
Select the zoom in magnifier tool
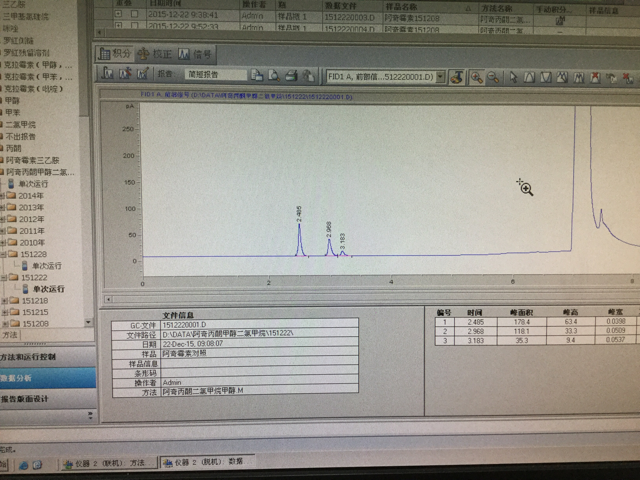476,77
